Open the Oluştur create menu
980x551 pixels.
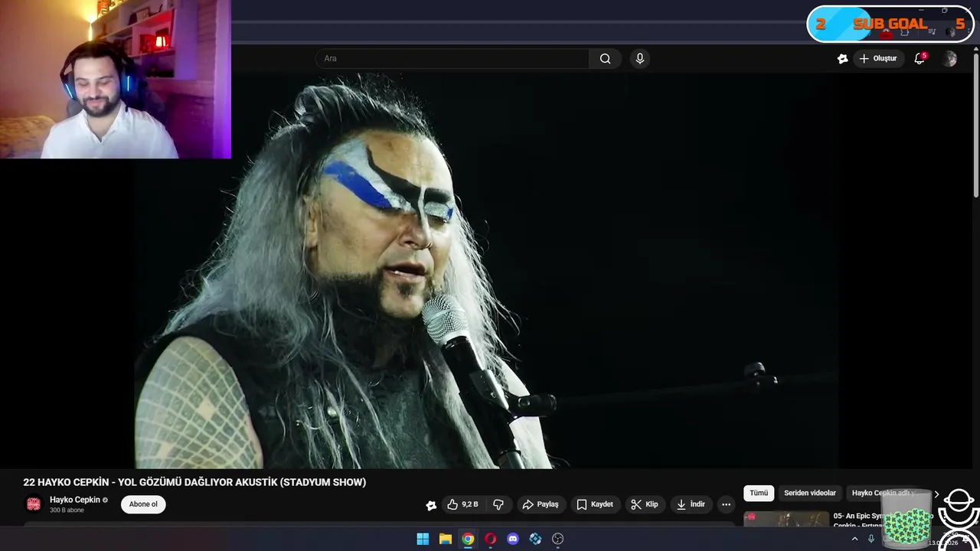(877, 59)
